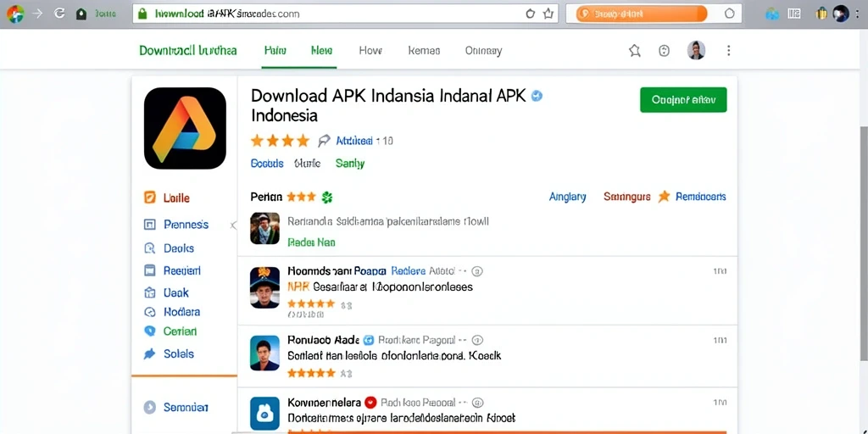The width and height of the screenshot is (868, 434).
Task: Click the Angiary link
Action: click(567, 197)
